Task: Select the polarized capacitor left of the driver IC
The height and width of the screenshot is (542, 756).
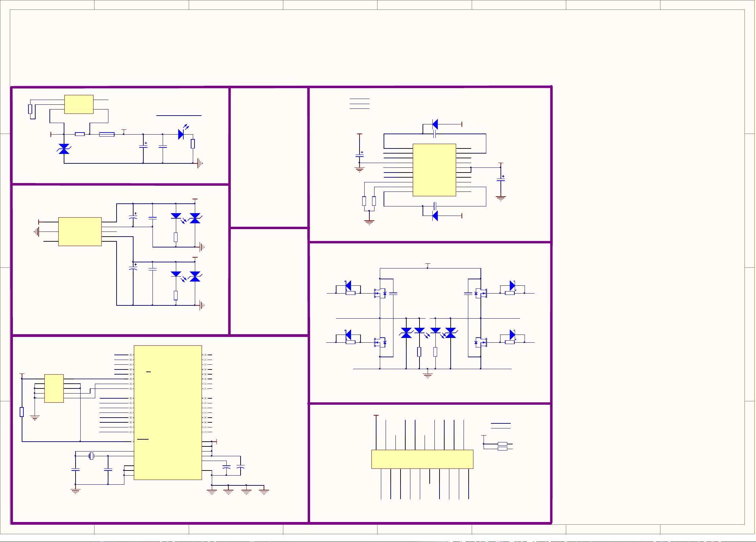Action: click(360, 155)
